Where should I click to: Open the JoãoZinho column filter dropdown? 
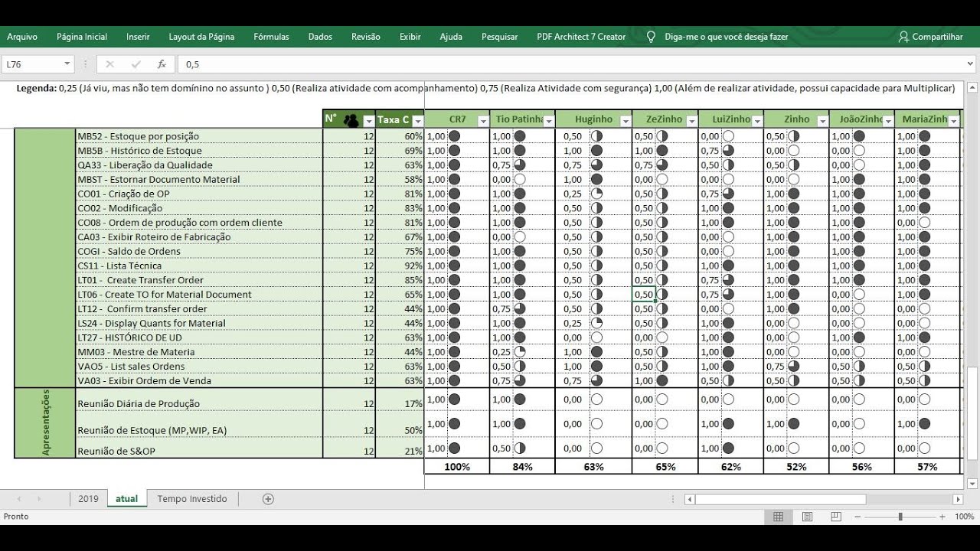click(x=888, y=121)
